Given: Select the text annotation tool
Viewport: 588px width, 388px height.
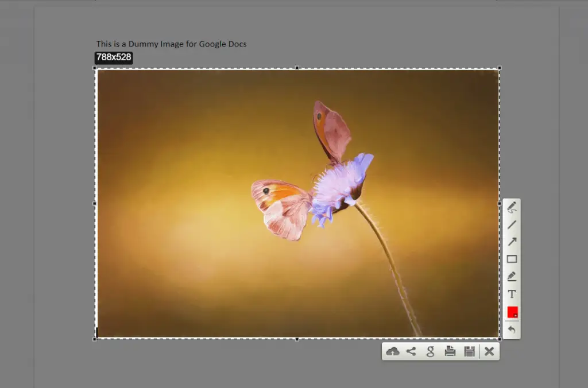Looking at the screenshot, I should point(512,294).
